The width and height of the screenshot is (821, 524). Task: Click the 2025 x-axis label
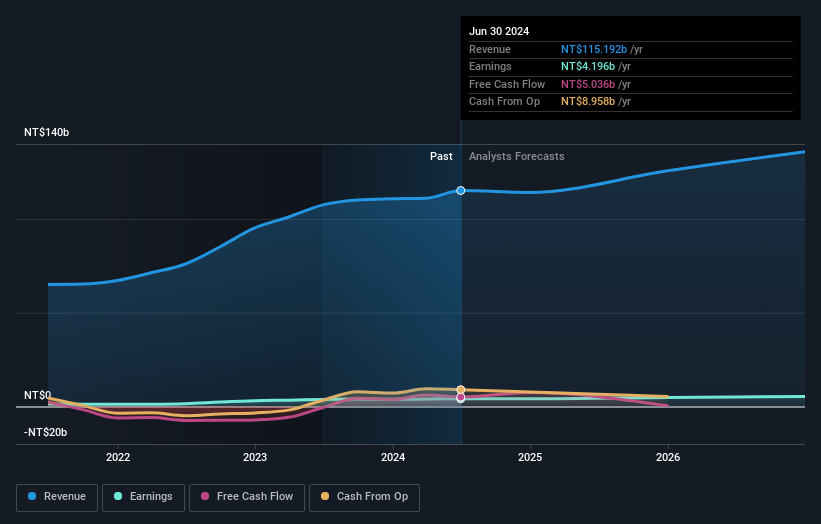coord(530,457)
